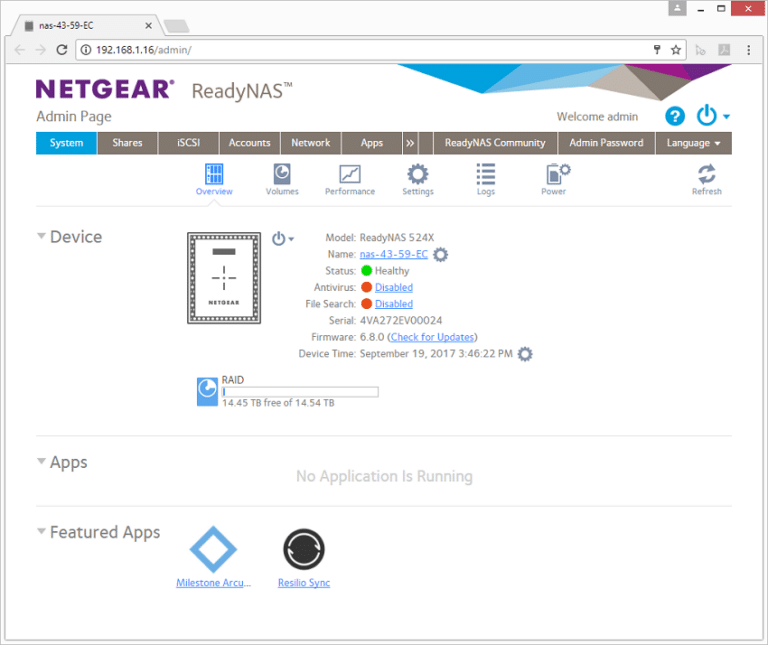Click the gear icon beside Device Time
This screenshot has height=645, width=768.
[525, 354]
